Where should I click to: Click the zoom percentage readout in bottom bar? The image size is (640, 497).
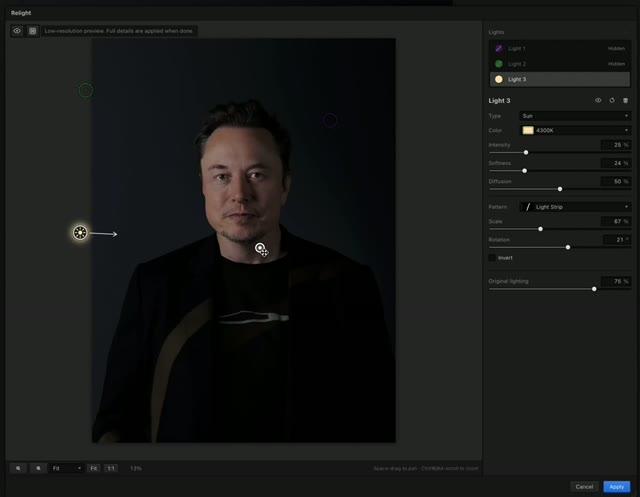click(x=136, y=468)
